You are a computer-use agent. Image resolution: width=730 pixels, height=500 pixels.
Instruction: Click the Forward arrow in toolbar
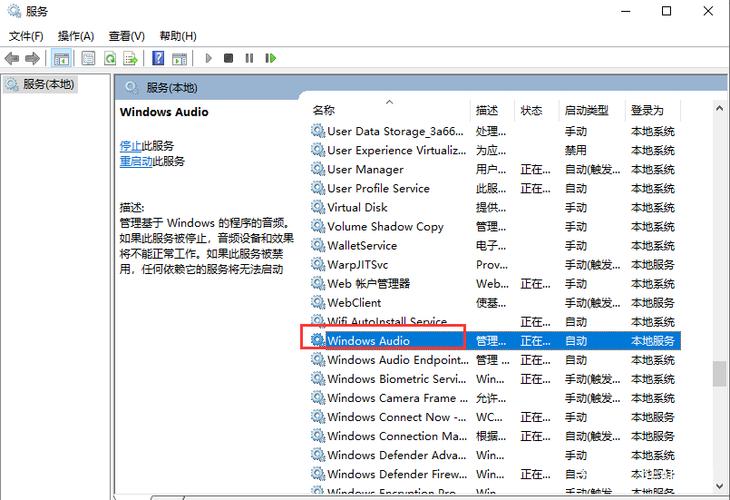point(33,59)
